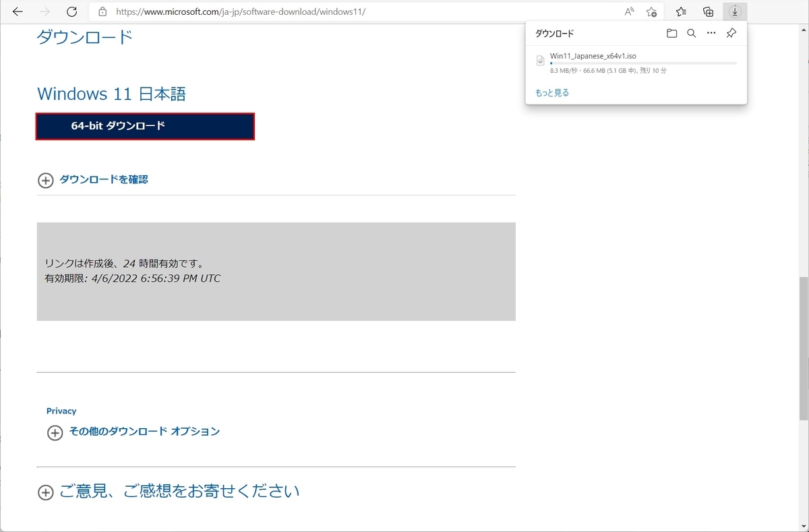Click the browser address bar
Screen dimensions: 809x532
[270, 11]
